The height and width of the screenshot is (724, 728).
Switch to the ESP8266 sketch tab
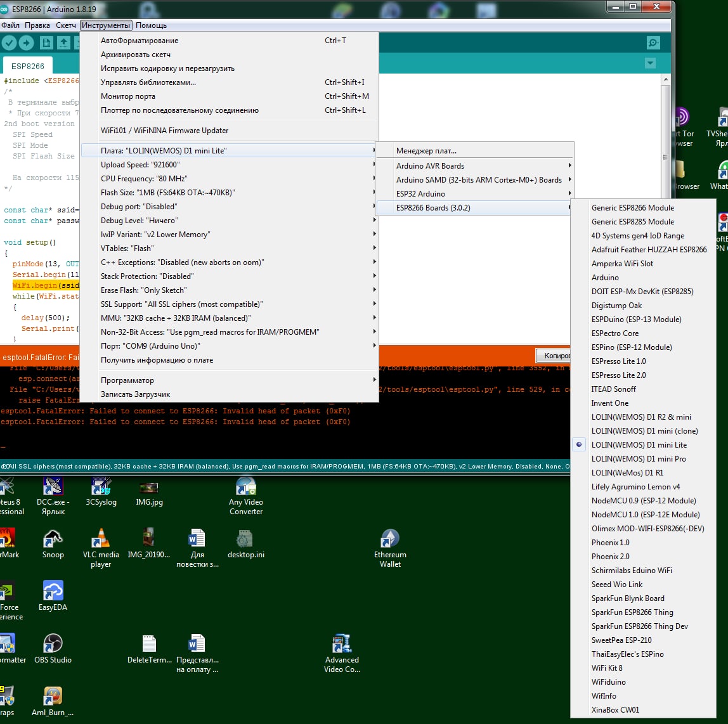(27, 66)
